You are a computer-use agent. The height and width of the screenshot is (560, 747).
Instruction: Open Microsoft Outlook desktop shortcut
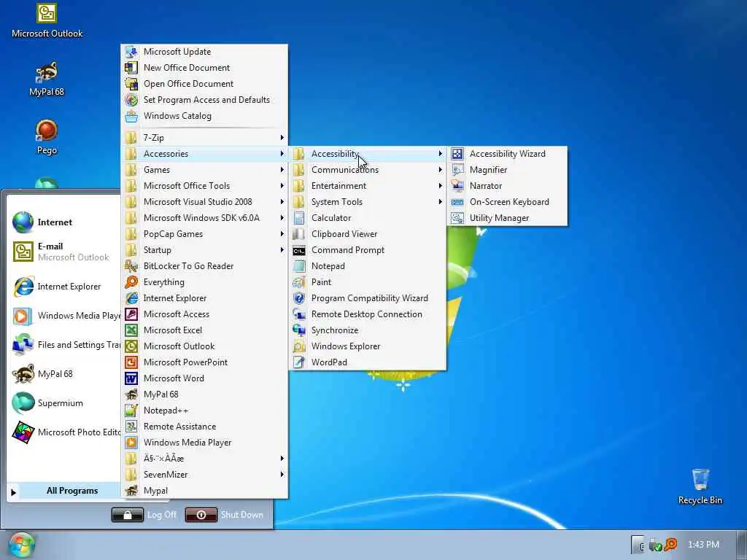47,21
